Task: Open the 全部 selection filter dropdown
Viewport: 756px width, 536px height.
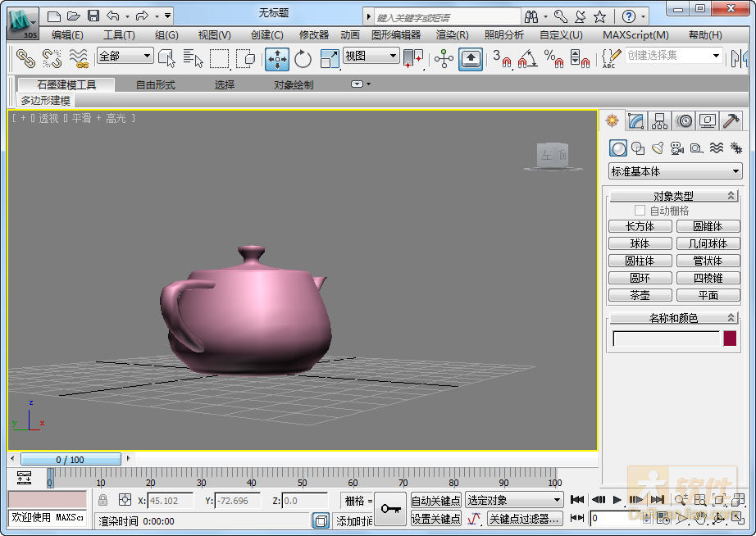Action: (125, 56)
